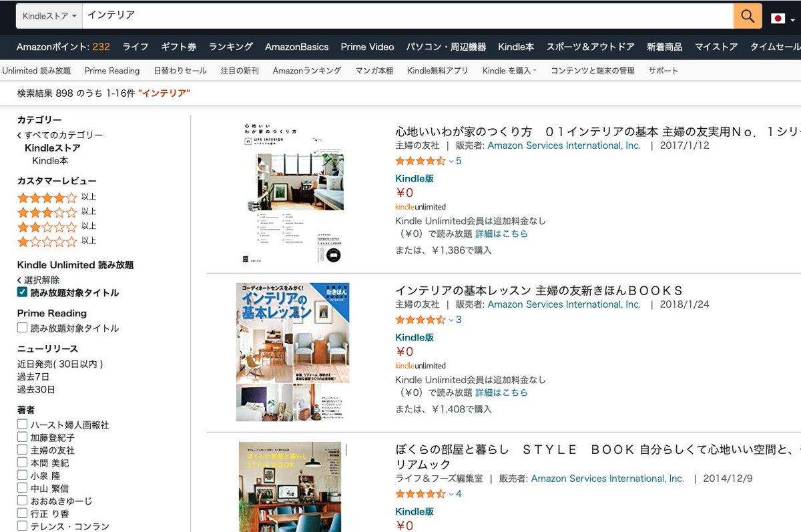Open ライフ in the navigation bar
Screen dimensions: 801x532
136,47
